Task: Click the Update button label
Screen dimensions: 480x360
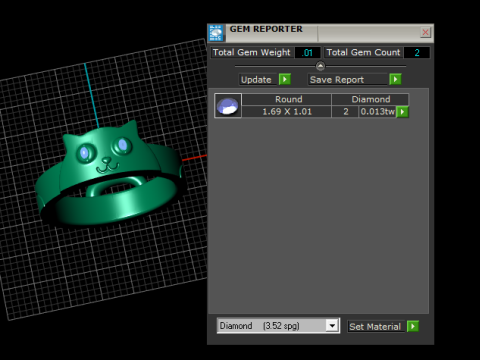Action: pos(258,80)
